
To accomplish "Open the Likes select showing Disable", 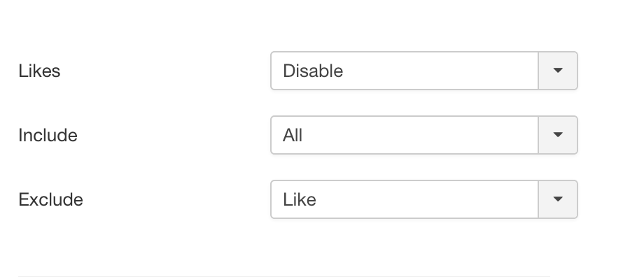I will [x=424, y=71].
